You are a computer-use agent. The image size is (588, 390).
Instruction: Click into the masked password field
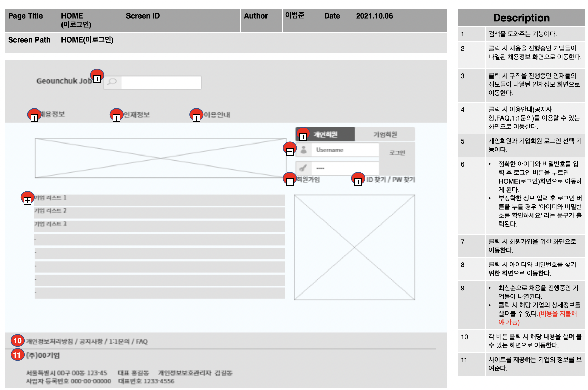pos(345,168)
